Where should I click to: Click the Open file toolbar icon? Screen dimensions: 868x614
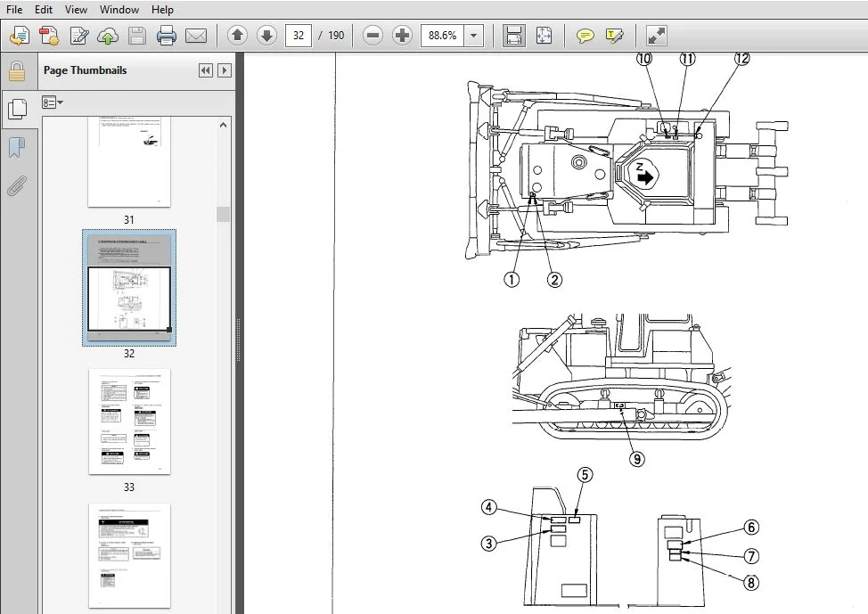point(20,36)
